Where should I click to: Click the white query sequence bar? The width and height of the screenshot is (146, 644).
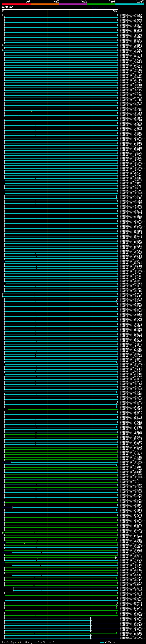point(60,9)
